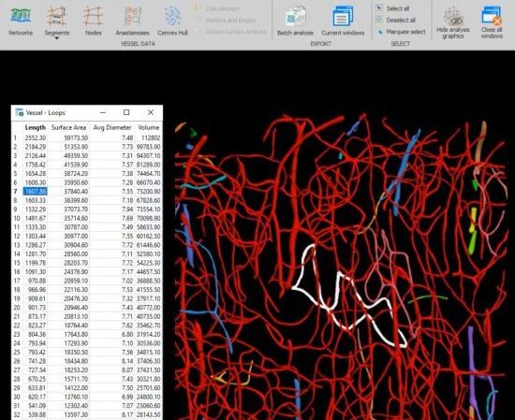Click the Convex Hull icon
The width and height of the screenshot is (515, 420).
(172, 21)
